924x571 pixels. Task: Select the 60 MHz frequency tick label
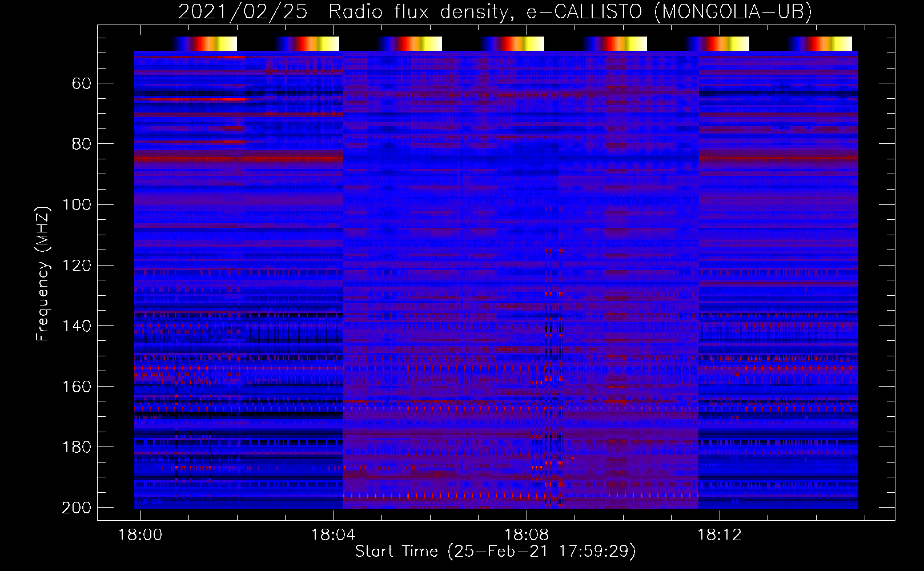pyautogui.click(x=81, y=84)
